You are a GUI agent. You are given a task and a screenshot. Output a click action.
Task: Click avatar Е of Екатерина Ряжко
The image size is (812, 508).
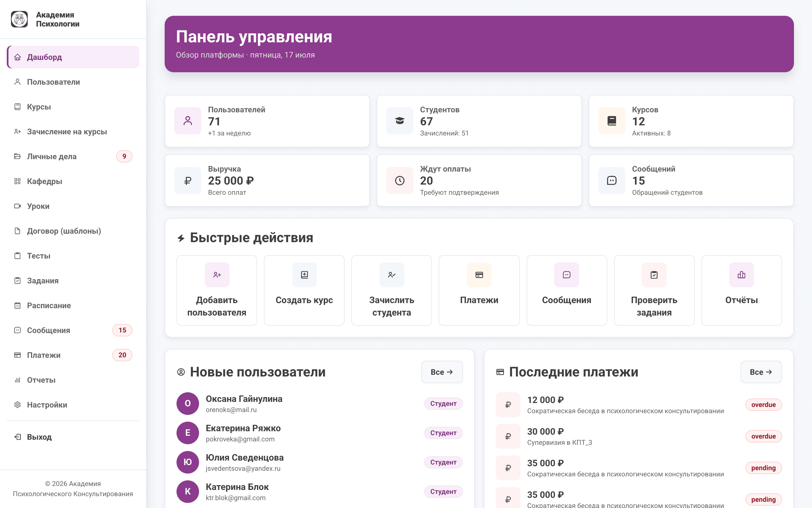187,433
